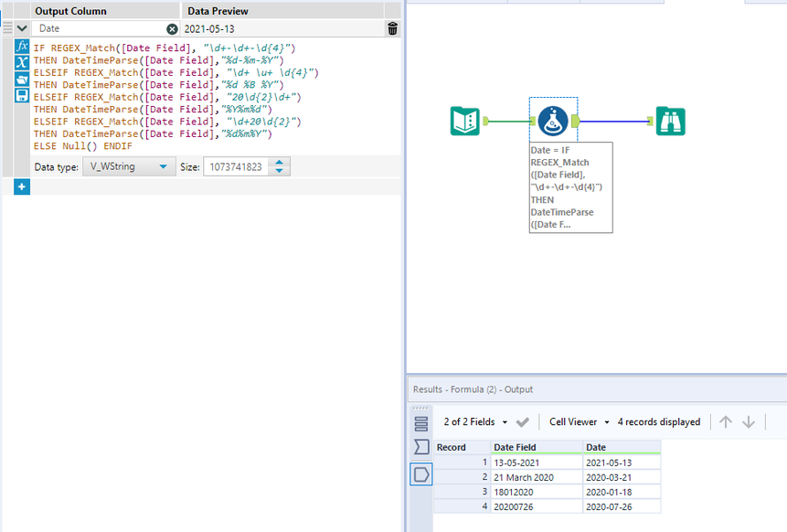Open the Data type V_WString dropdown
The height and width of the screenshot is (532, 787).
(x=129, y=166)
